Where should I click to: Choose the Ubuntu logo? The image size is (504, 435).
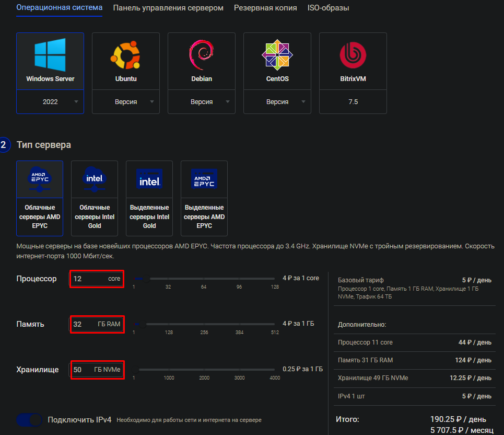click(x=126, y=55)
